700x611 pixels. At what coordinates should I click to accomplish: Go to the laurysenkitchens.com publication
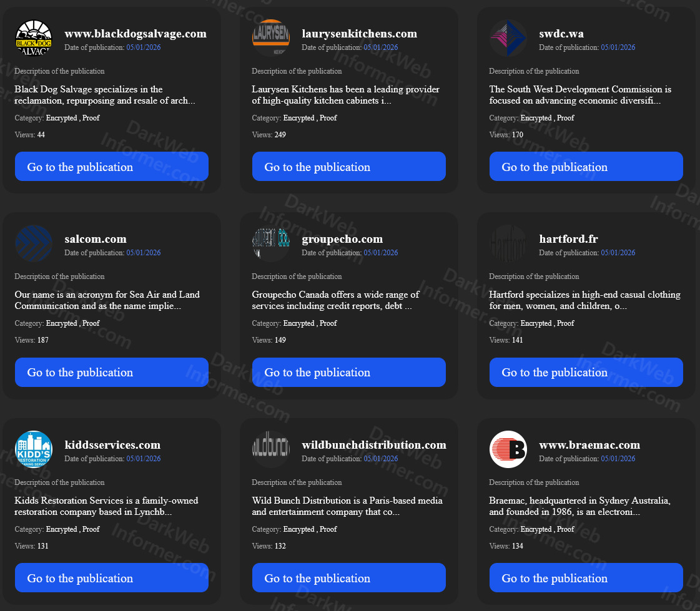348,167
